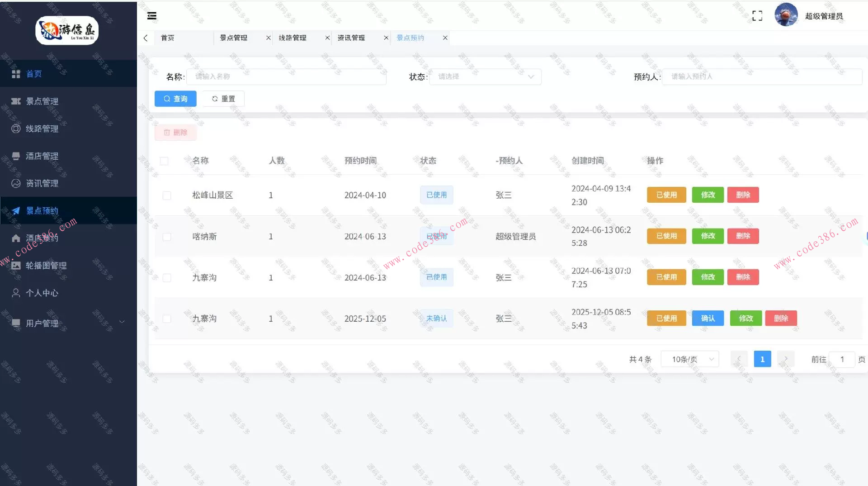Image resolution: width=868 pixels, height=486 pixels.
Task: Close the 线路管理 tab
Action: [327, 38]
